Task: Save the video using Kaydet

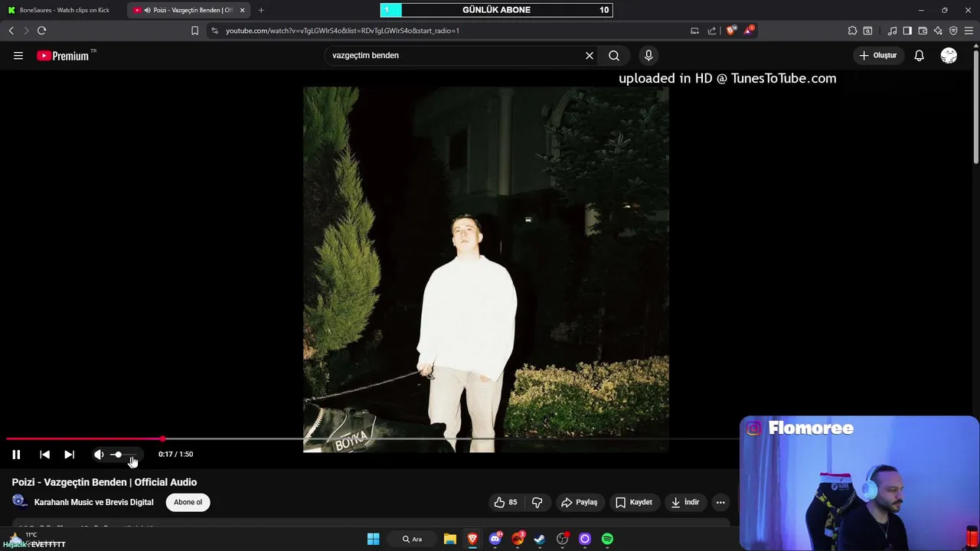Action: pos(634,502)
